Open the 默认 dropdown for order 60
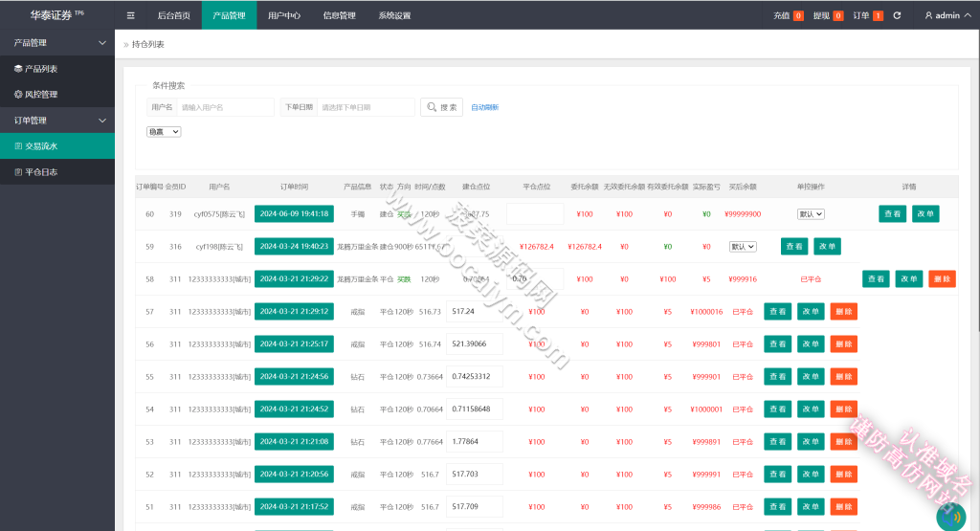980x531 pixels. click(x=811, y=214)
